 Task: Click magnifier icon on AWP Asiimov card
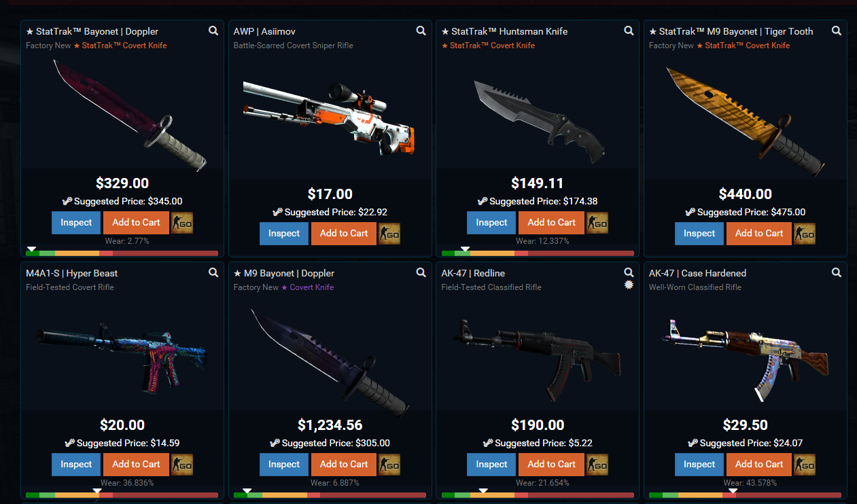[421, 31]
